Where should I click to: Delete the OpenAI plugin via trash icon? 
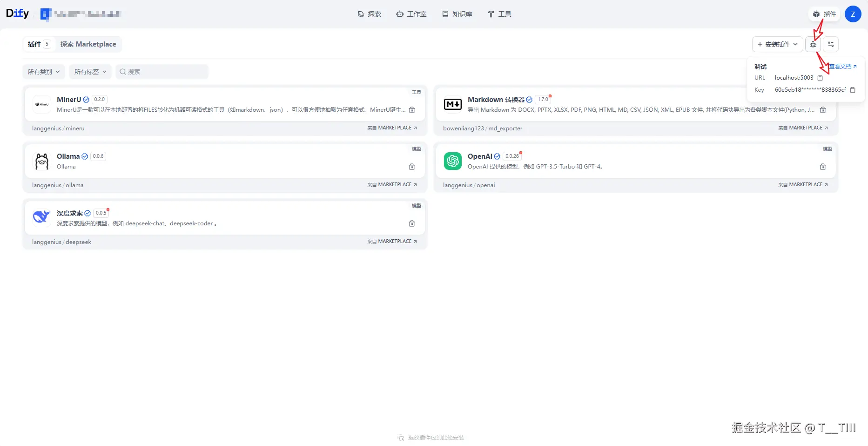point(823,167)
